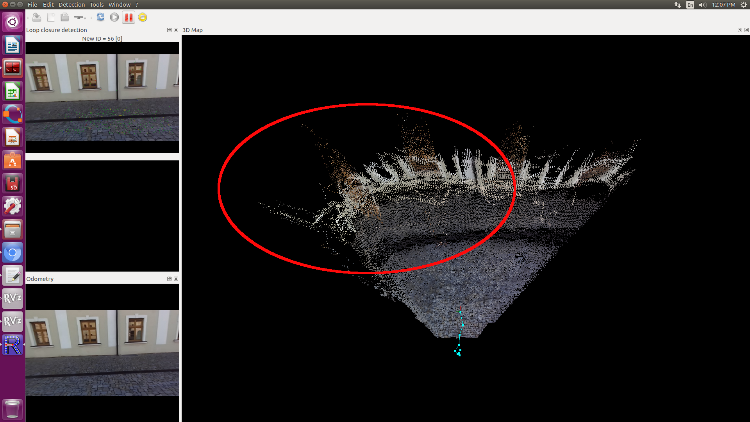Click the yellow circular toolbar icon
This screenshot has width=750, height=422.
143,17
